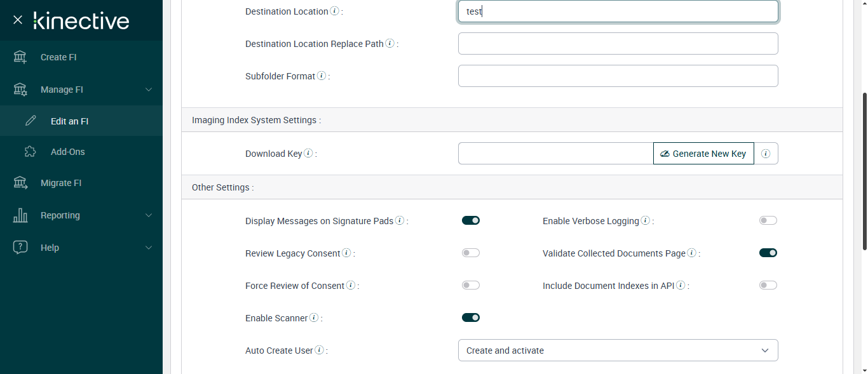The height and width of the screenshot is (374, 868).
Task: Expand the Reporting menu section
Action: (81, 215)
